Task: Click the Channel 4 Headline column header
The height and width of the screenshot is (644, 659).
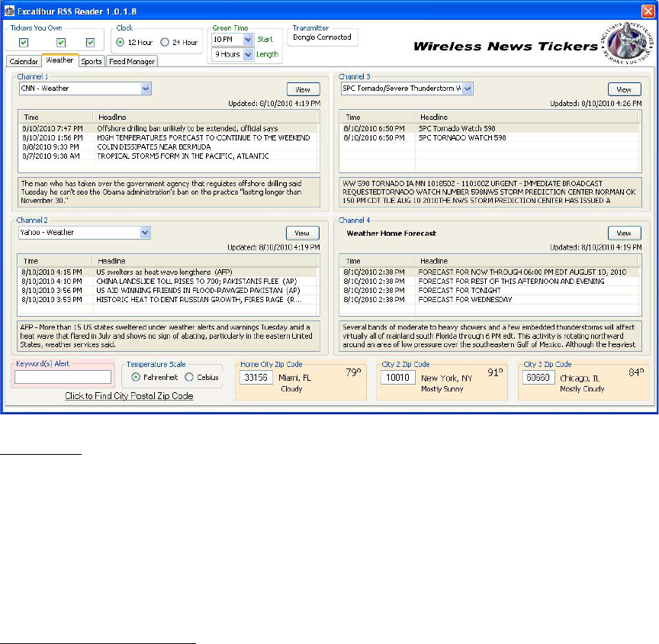Action: 526,261
